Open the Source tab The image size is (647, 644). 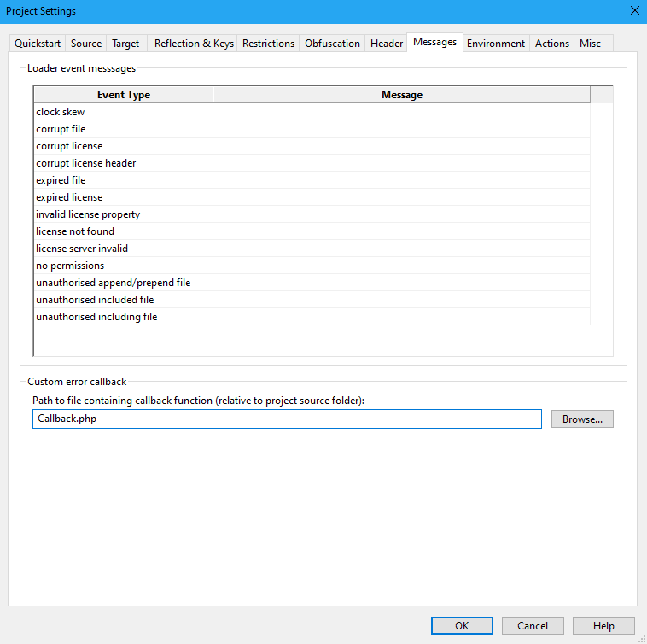[x=86, y=44]
